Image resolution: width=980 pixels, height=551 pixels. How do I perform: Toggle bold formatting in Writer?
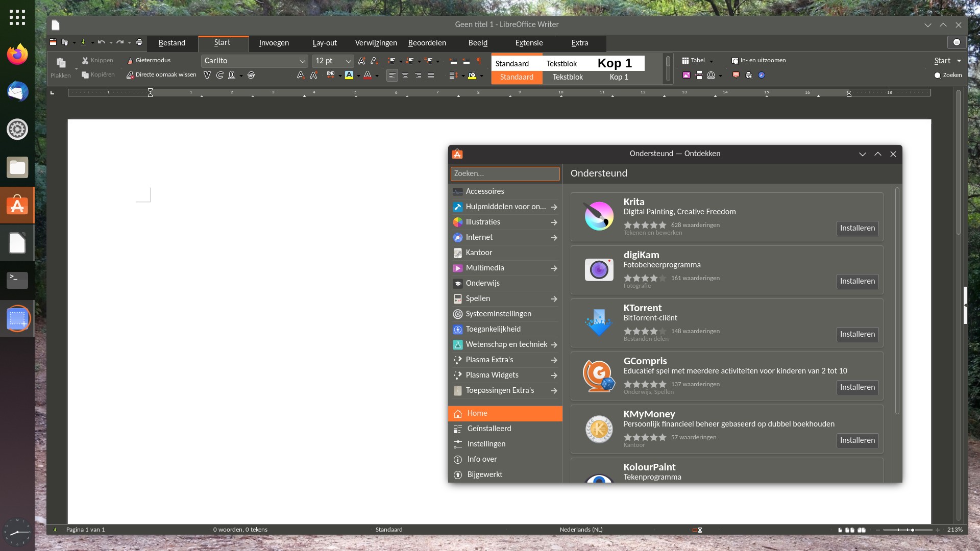[207, 75]
